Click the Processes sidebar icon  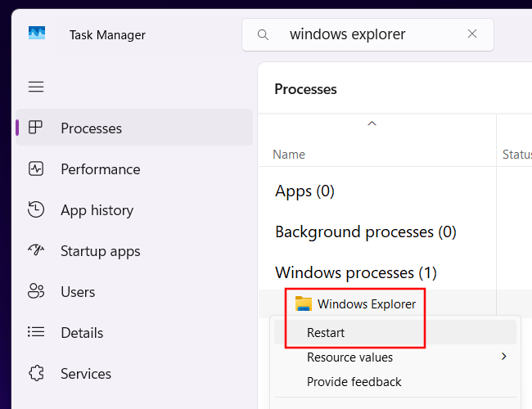[x=36, y=128]
